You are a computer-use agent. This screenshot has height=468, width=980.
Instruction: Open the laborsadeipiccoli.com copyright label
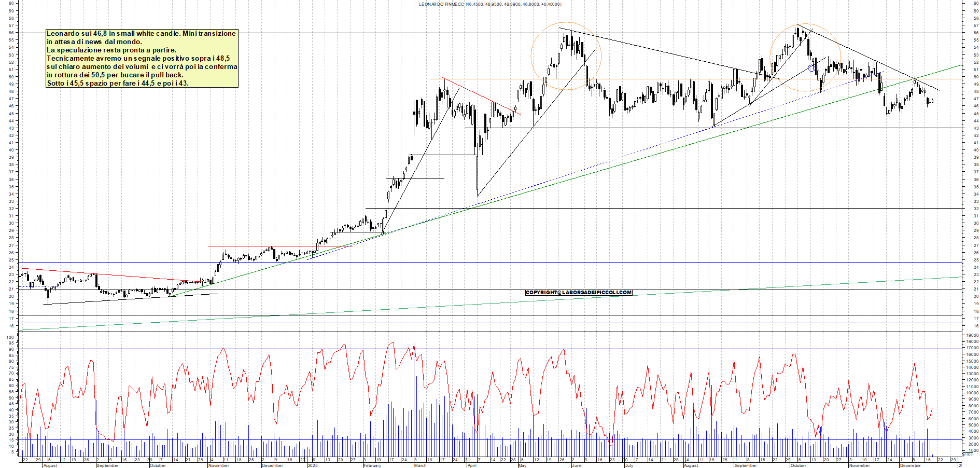pos(578,293)
